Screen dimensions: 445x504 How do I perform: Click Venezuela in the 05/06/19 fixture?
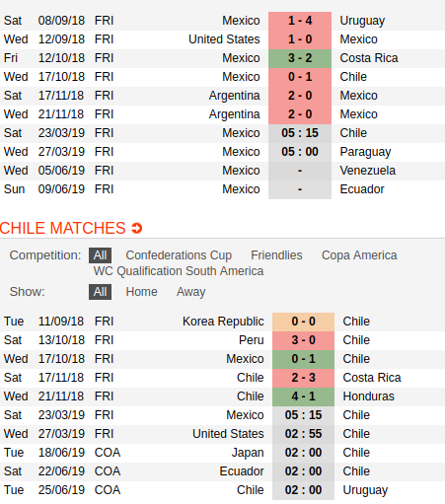(x=368, y=171)
